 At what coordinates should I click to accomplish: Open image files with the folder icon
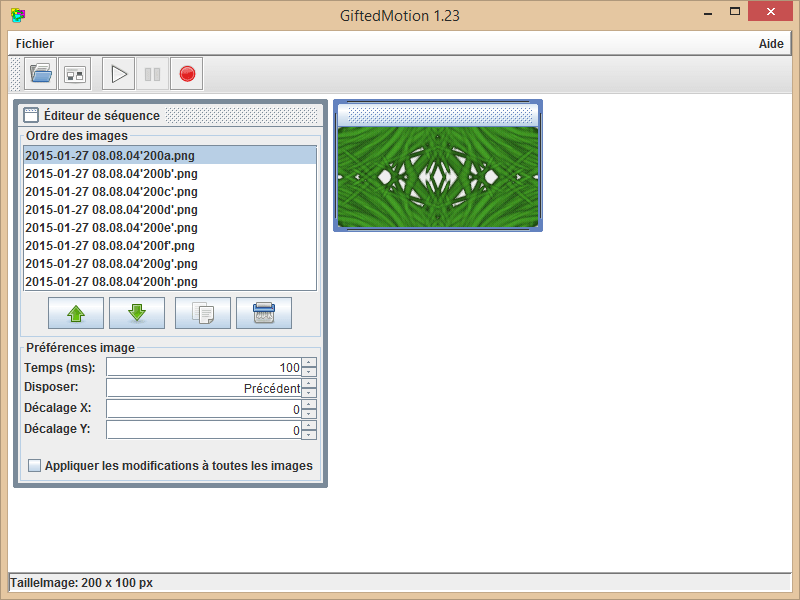click(41, 74)
